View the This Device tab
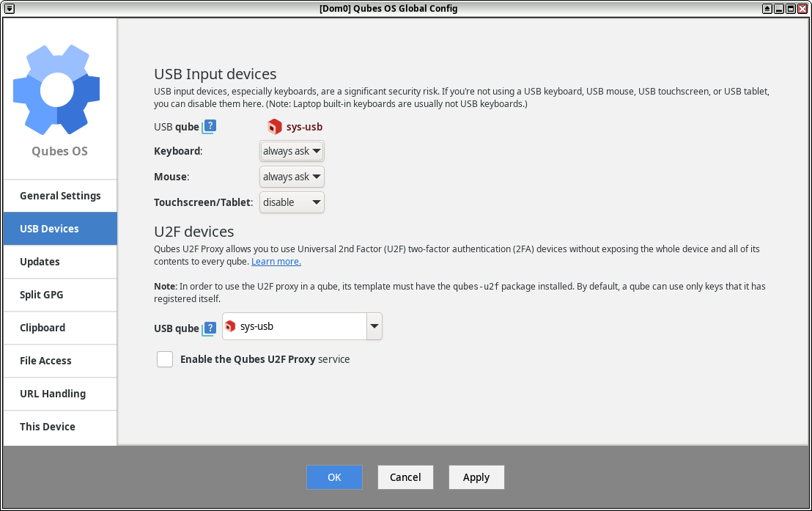Screen dimensions: 812x511 [x=47, y=426]
